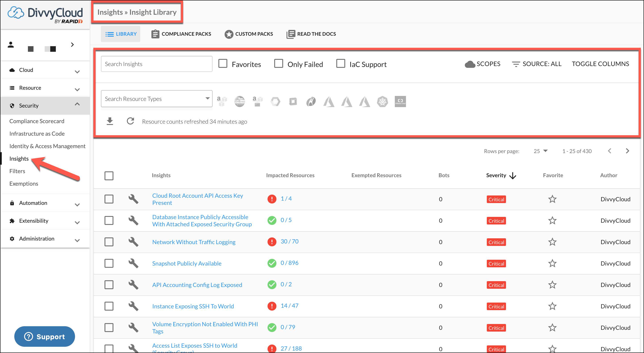Download the insights list
Screen dimensions: 644x353
(110, 121)
